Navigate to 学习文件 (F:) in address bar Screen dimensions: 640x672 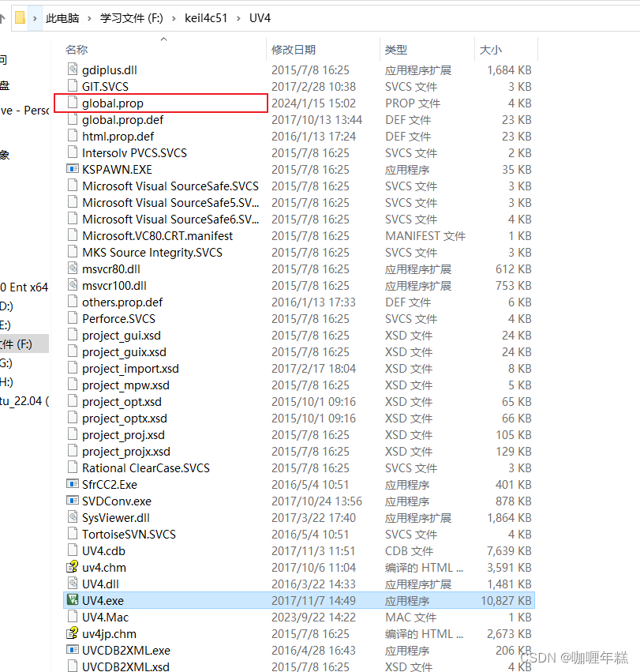click(x=132, y=18)
